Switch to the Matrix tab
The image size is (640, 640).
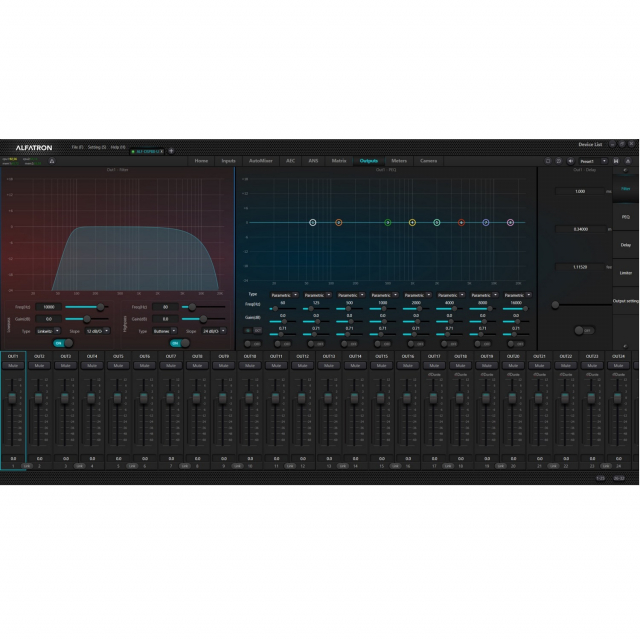pos(339,160)
